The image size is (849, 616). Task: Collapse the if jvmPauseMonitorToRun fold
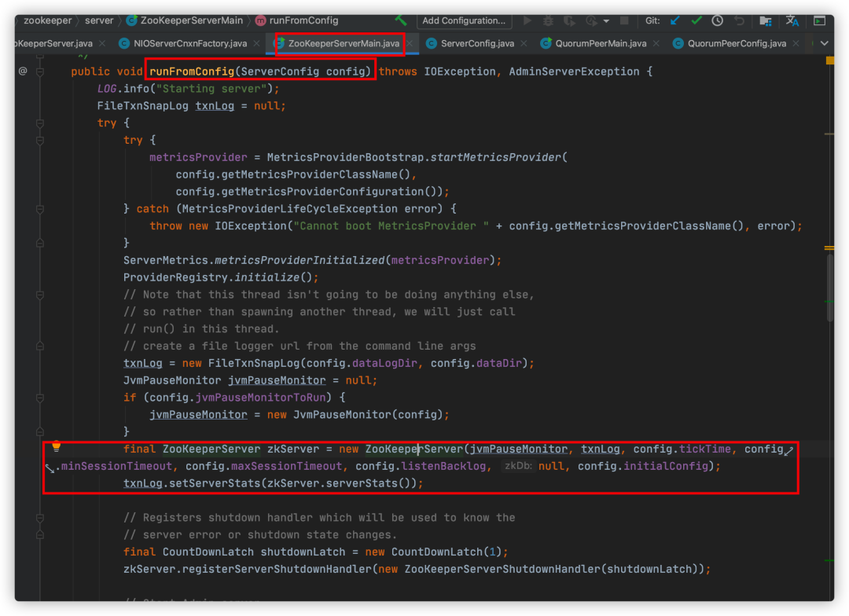[x=39, y=398]
